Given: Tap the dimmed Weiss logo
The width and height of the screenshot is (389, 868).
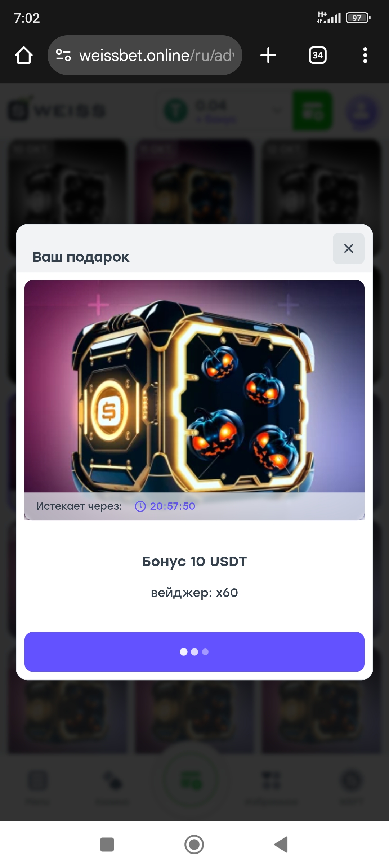Looking at the screenshot, I should 57,110.
